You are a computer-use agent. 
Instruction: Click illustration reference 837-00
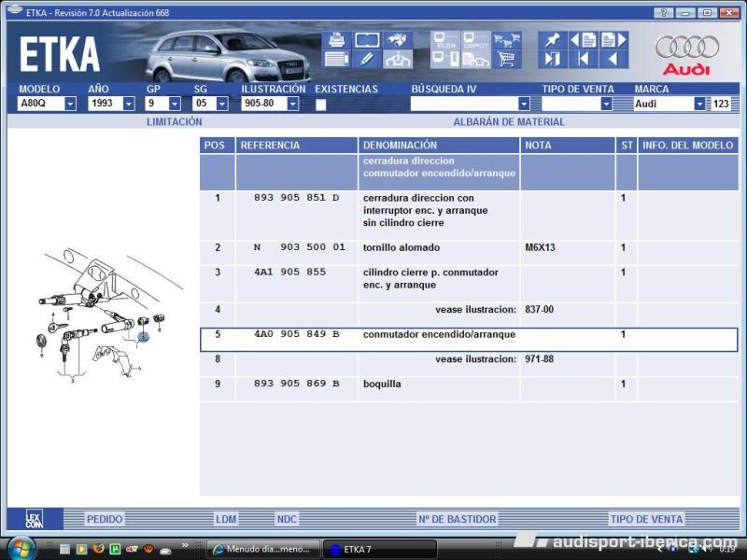point(540,310)
